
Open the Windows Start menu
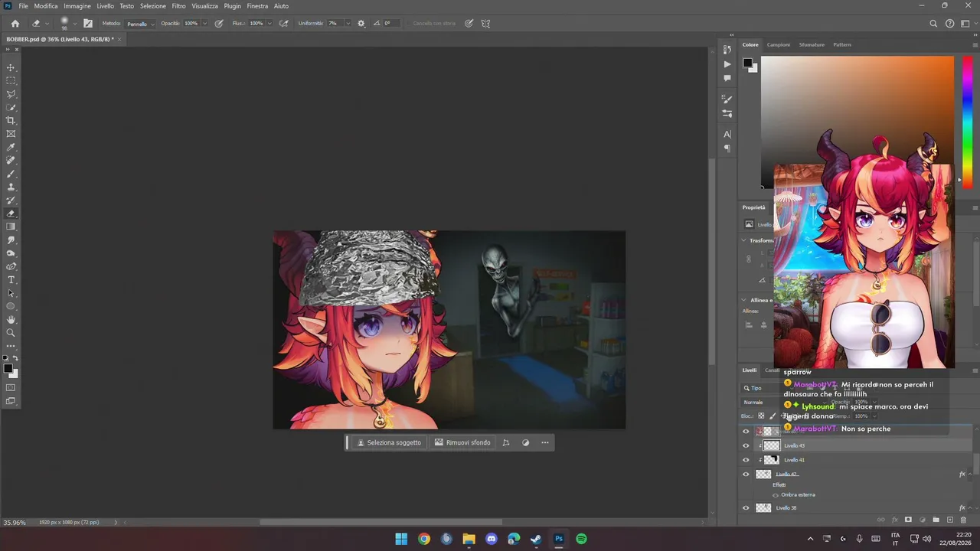tap(401, 539)
